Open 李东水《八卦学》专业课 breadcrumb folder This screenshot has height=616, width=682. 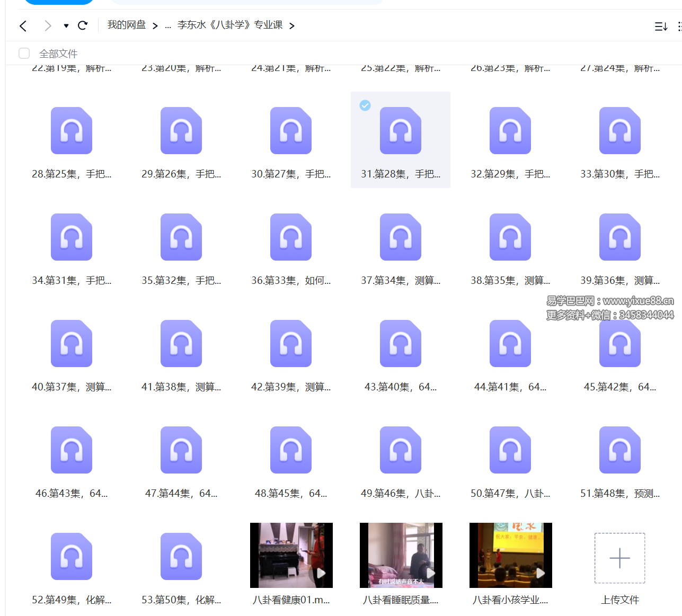(230, 25)
